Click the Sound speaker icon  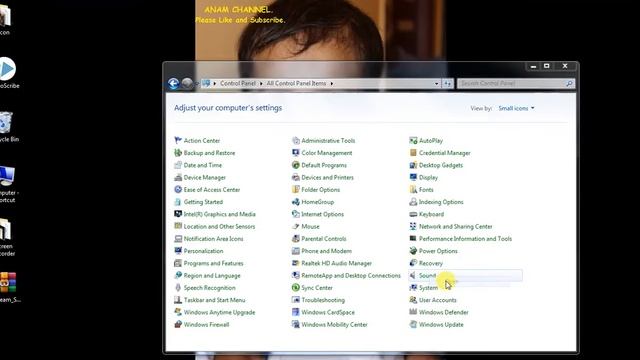[413, 276]
